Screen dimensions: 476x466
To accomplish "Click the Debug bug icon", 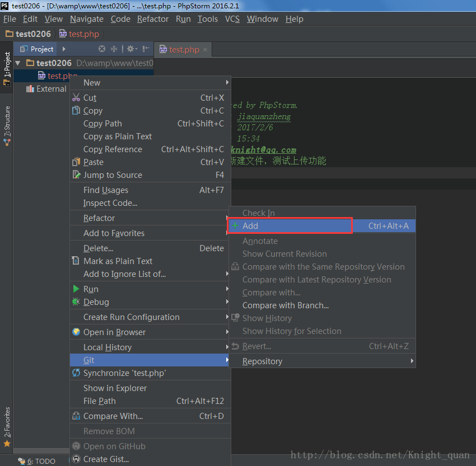I will 76,302.
